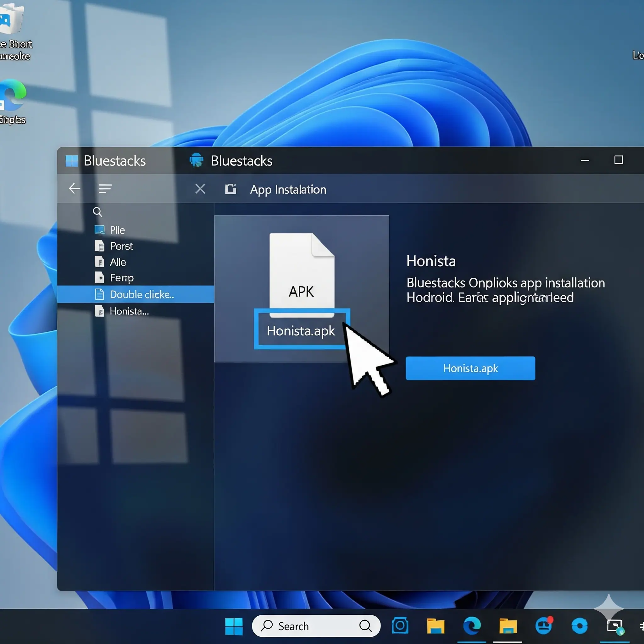Viewport: 644px width, 644px height.
Task: Click the App Instalation folder icon
Action: pyautogui.click(x=230, y=189)
